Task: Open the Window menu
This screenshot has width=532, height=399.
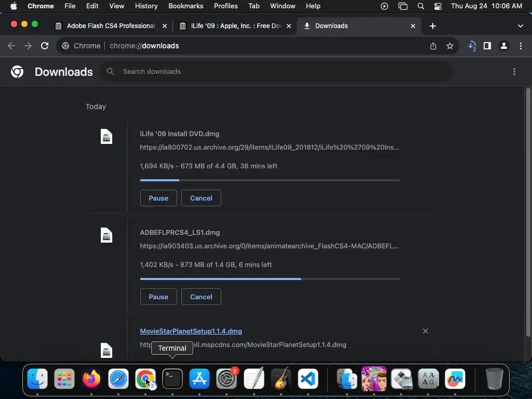Action: (283, 6)
